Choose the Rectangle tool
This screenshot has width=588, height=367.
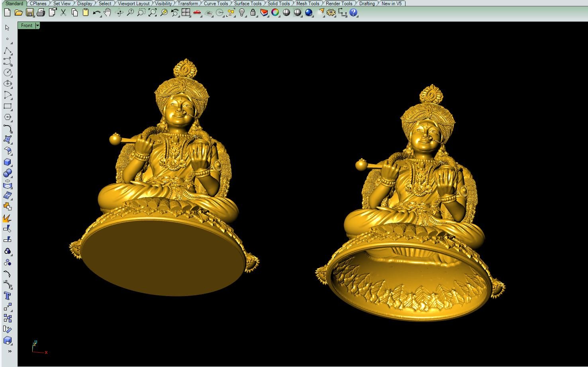[7, 106]
